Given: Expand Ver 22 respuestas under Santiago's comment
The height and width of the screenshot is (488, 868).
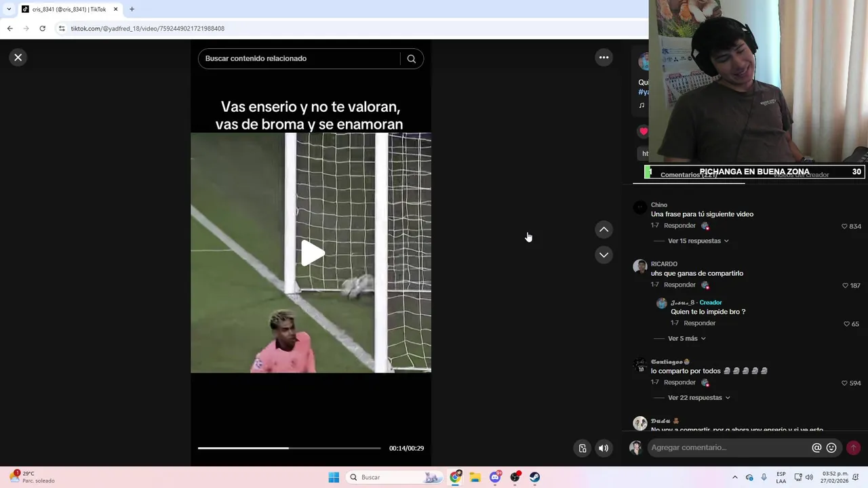Looking at the screenshot, I should [x=699, y=398].
